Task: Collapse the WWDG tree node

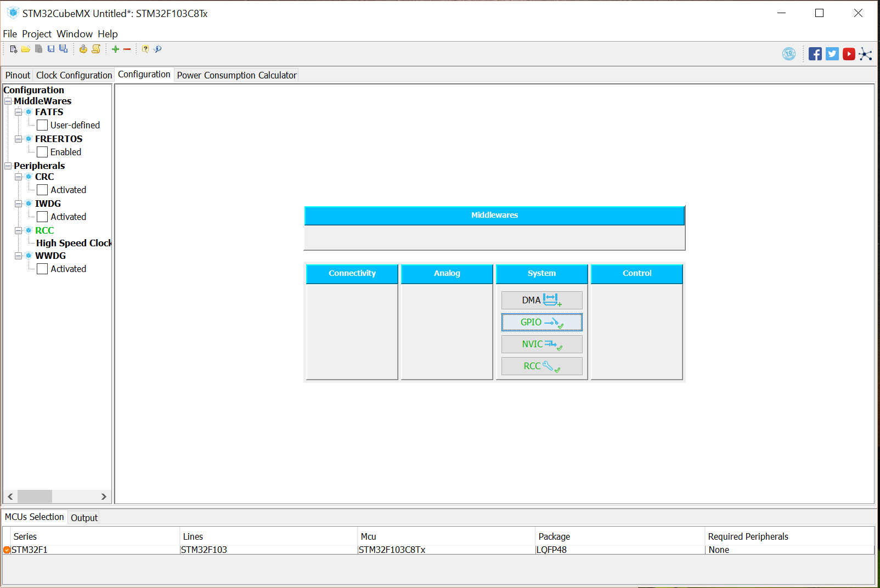Action: (19, 256)
